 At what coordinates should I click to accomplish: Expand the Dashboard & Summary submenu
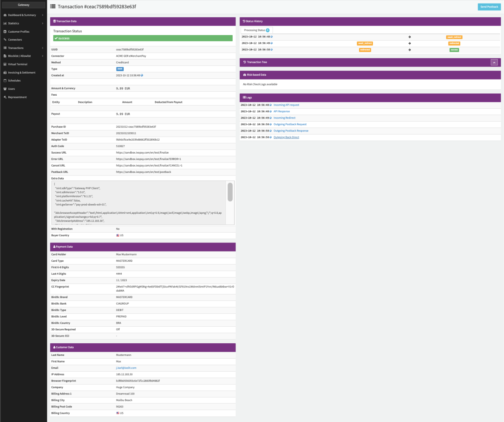point(43,15)
